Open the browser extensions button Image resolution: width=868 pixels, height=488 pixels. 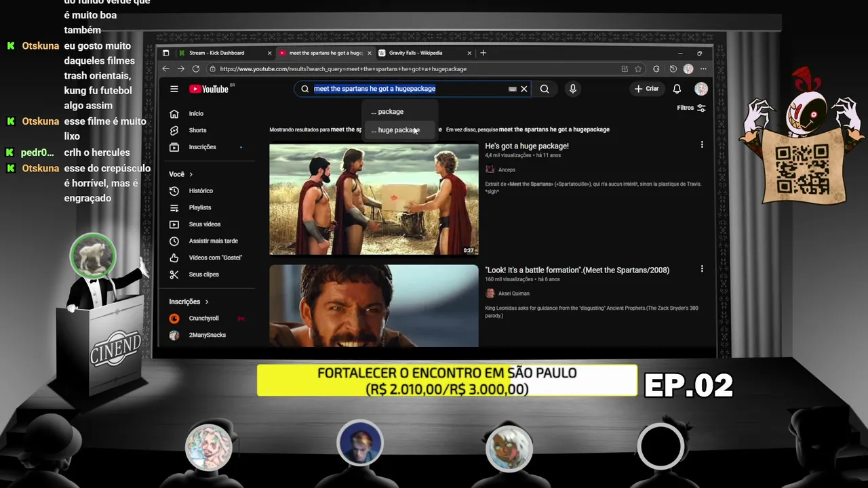[656, 68]
